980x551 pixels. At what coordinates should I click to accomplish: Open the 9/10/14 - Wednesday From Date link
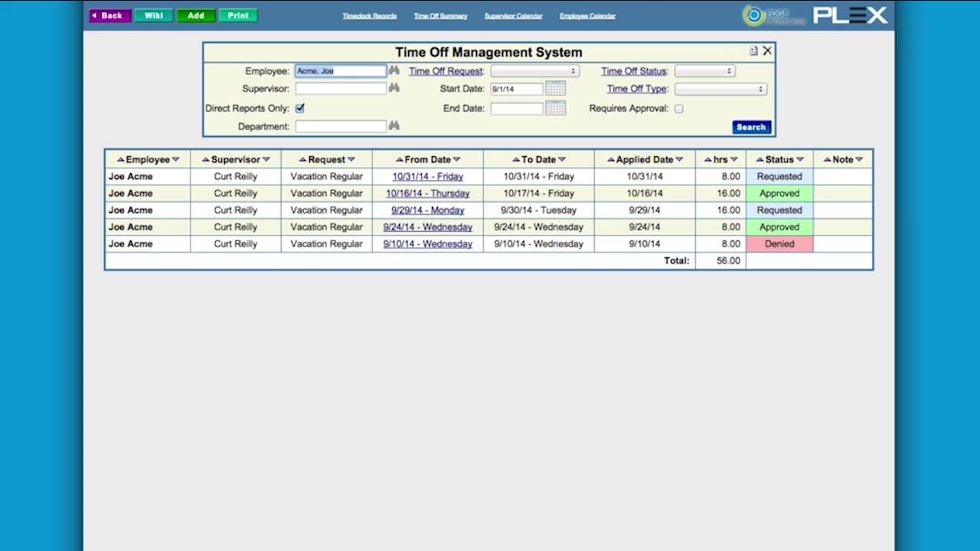click(x=428, y=244)
